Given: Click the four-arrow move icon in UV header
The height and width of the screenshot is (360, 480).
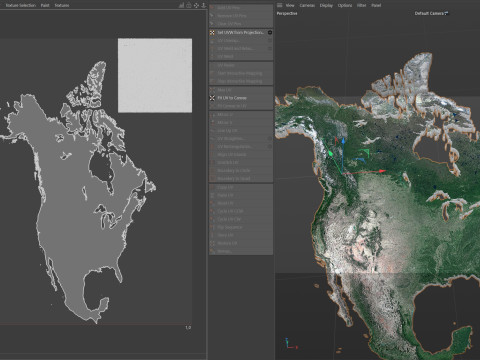Looking at the screenshot, I should click(196, 5).
